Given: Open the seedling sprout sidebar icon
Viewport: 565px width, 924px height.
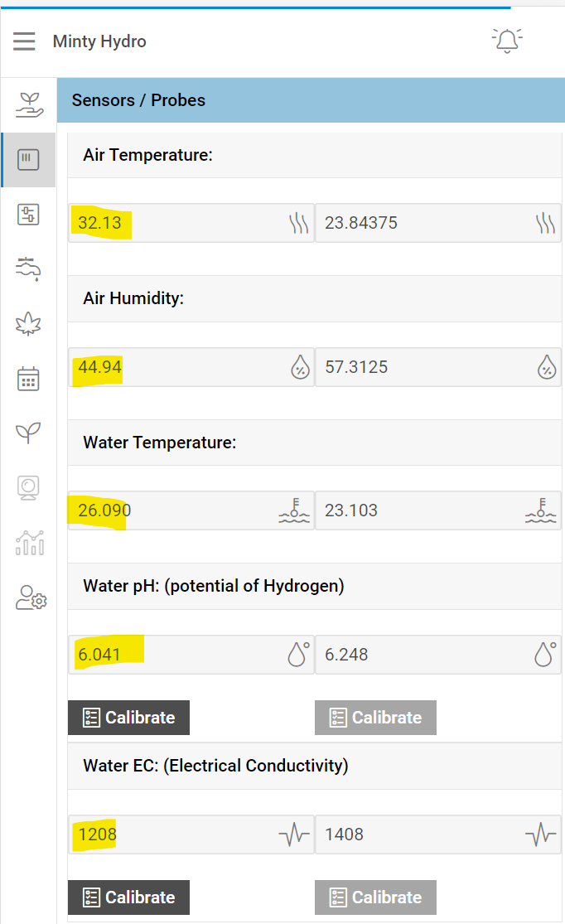Looking at the screenshot, I should (x=29, y=433).
